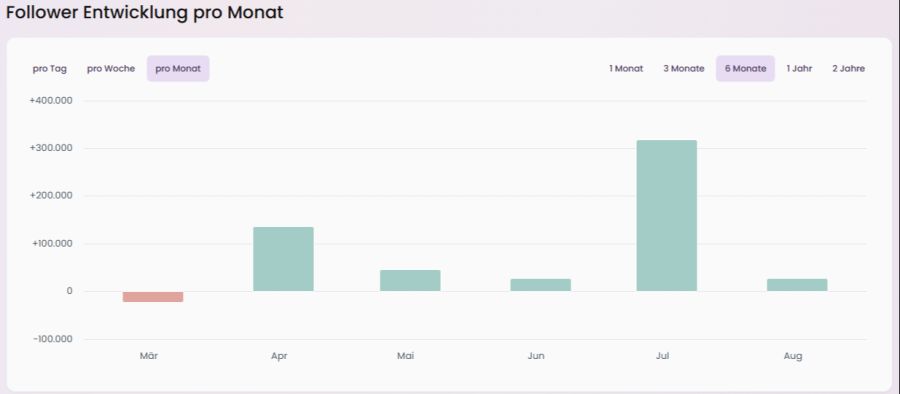Choose the pro Monat grouping
Viewport: 900px width, 394px height.
tap(178, 69)
